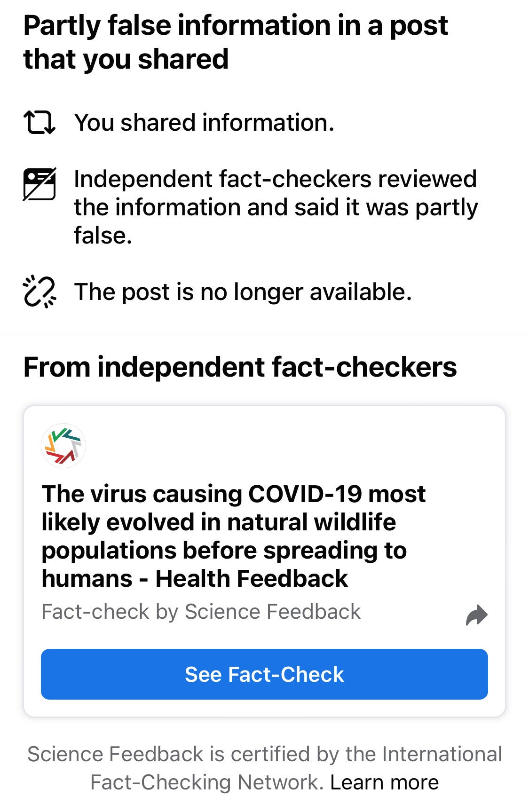This screenshot has height=812, width=529.
Task: Click the broken link icon
Action: tap(39, 292)
